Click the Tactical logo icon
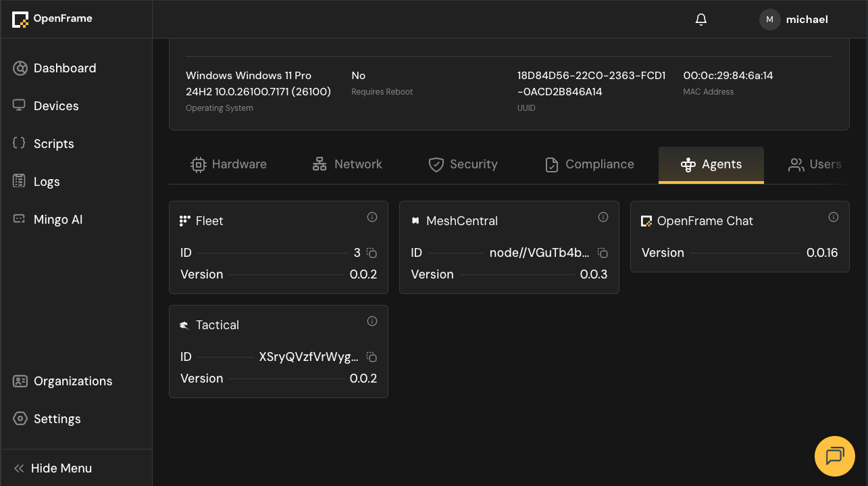Image resolution: width=868 pixels, height=486 pixels. (x=184, y=325)
